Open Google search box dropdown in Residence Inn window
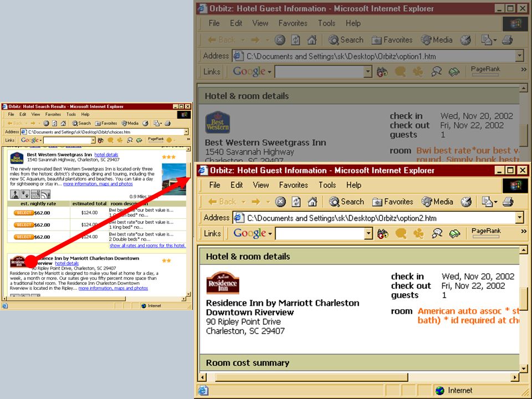The height and width of the screenshot is (399, 532). [369, 233]
